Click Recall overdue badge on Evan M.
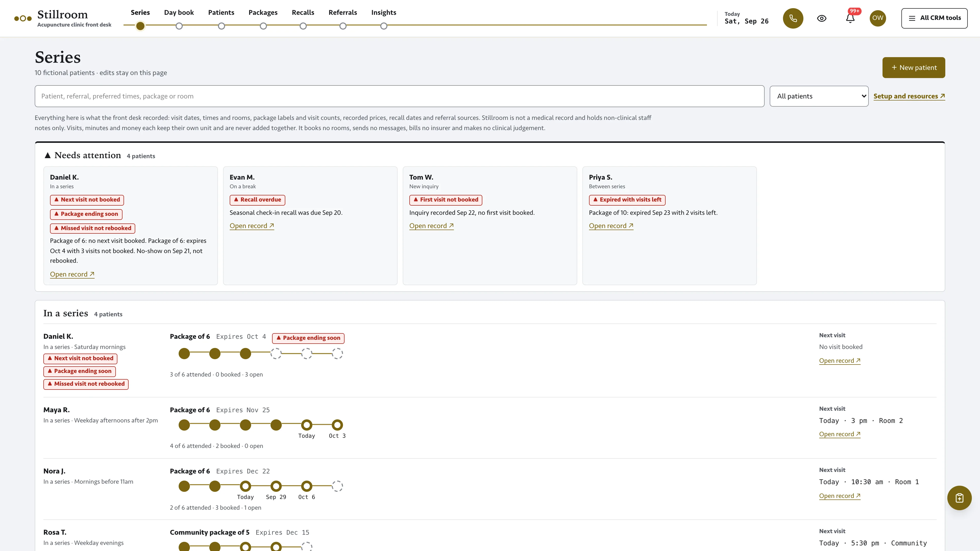The image size is (980, 551). pos(257,200)
